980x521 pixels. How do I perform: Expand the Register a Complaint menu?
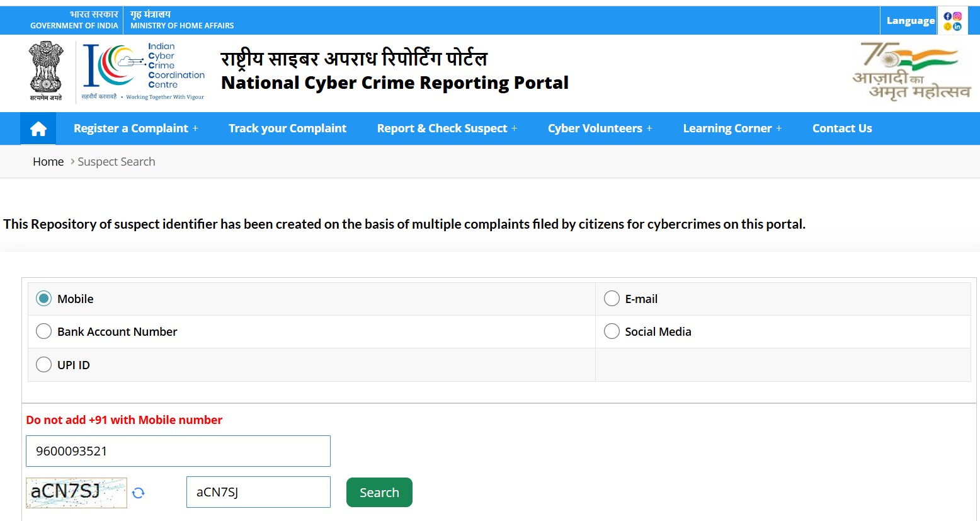click(136, 129)
